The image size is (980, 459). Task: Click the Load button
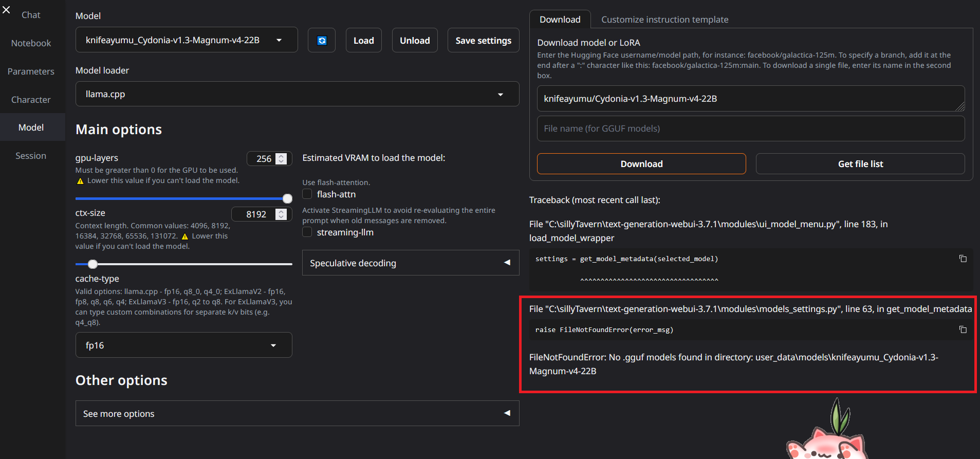click(363, 41)
